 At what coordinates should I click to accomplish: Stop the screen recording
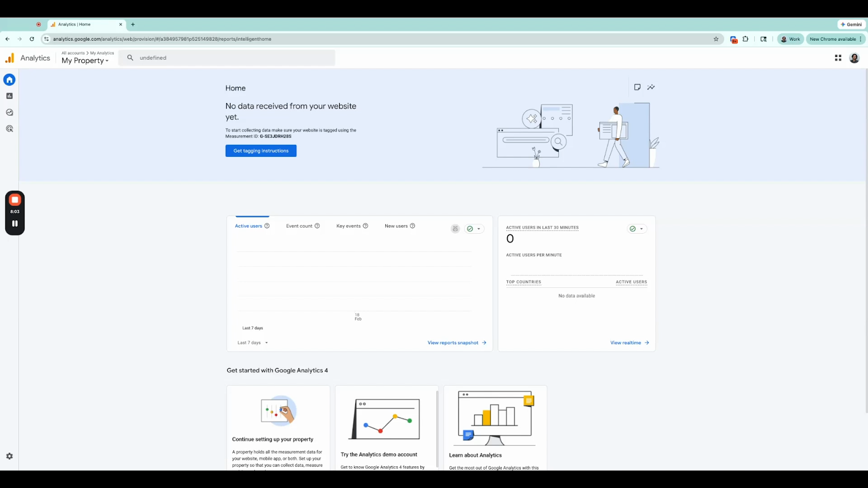coord(15,200)
